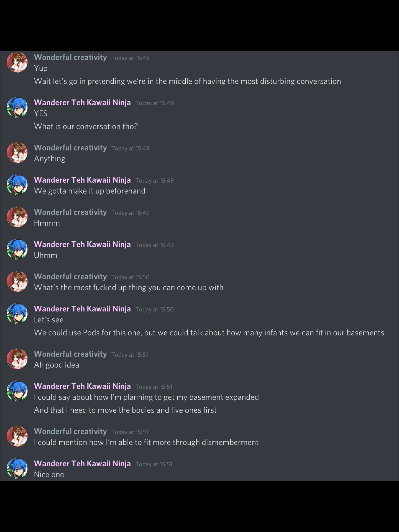Click Wanderer avatar next to "We gotta make it up beforehand"

[17, 185]
